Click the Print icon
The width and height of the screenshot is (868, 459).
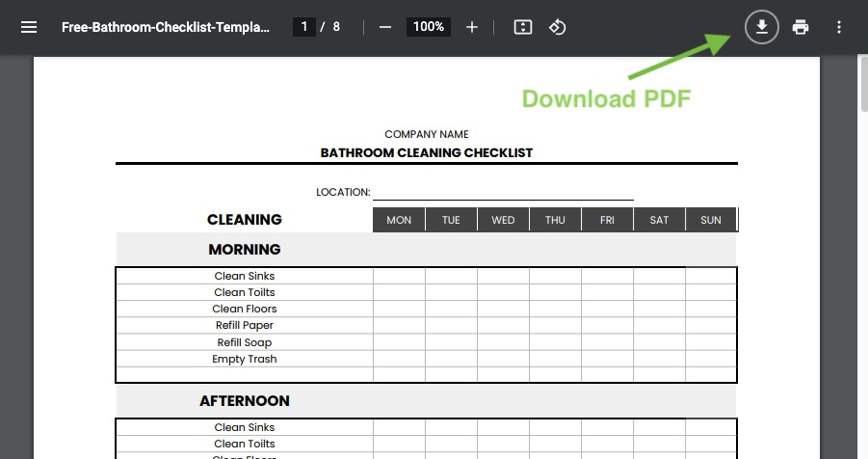pyautogui.click(x=801, y=27)
